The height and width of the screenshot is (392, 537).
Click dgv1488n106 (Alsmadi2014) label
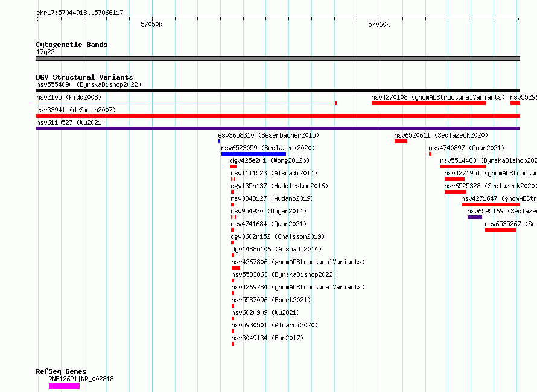click(276, 249)
